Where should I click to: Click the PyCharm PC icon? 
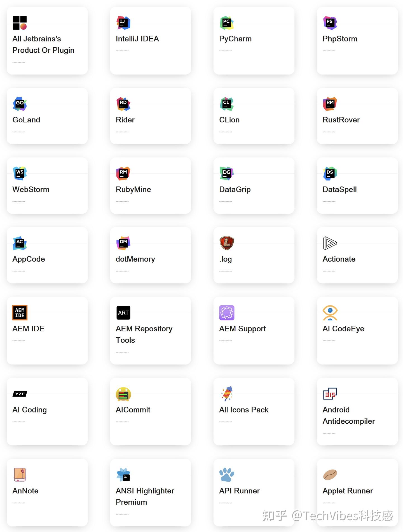(226, 23)
